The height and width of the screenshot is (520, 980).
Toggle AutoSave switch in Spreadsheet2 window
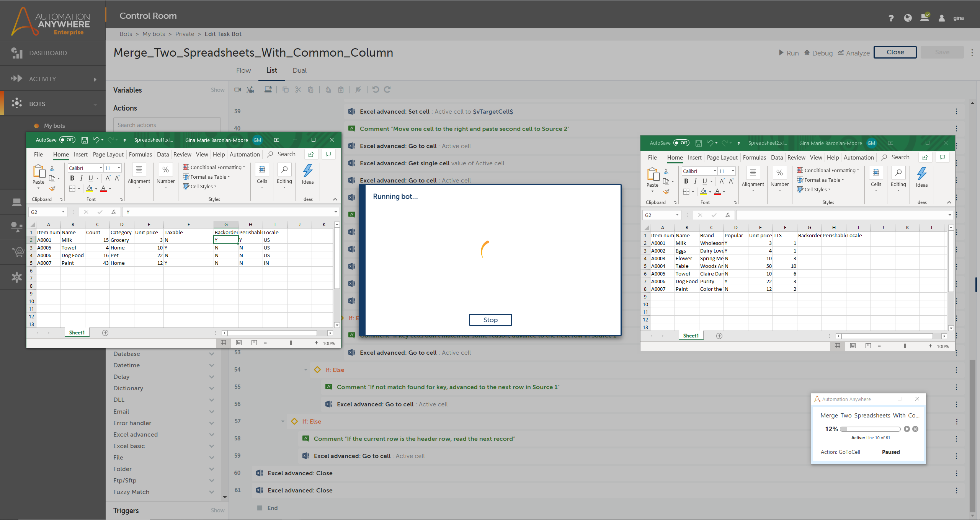pos(681,143)
